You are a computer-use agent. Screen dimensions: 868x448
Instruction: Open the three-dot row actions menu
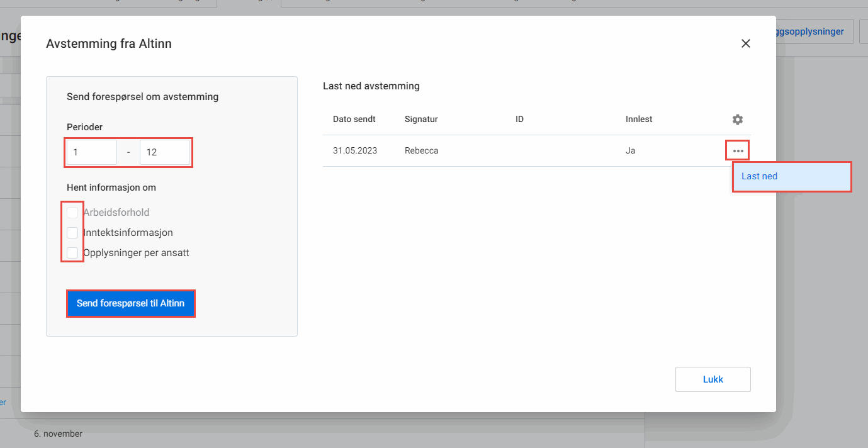point(738,151)
